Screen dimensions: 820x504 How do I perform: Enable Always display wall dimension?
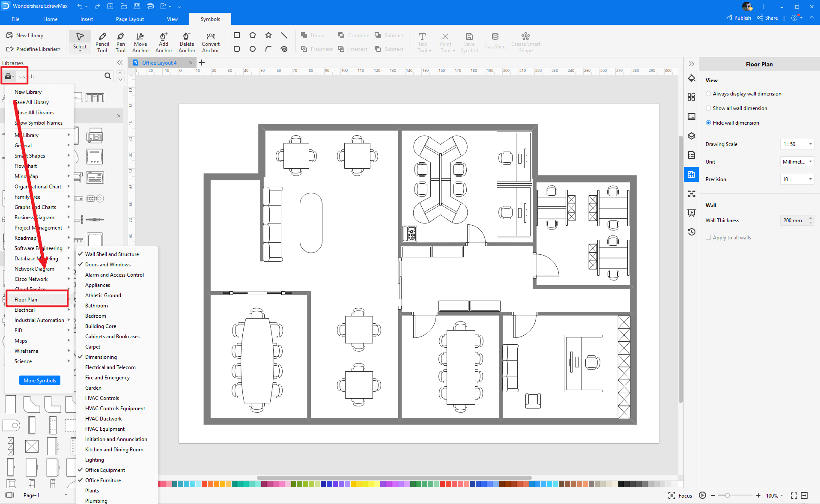click(709, 94)
